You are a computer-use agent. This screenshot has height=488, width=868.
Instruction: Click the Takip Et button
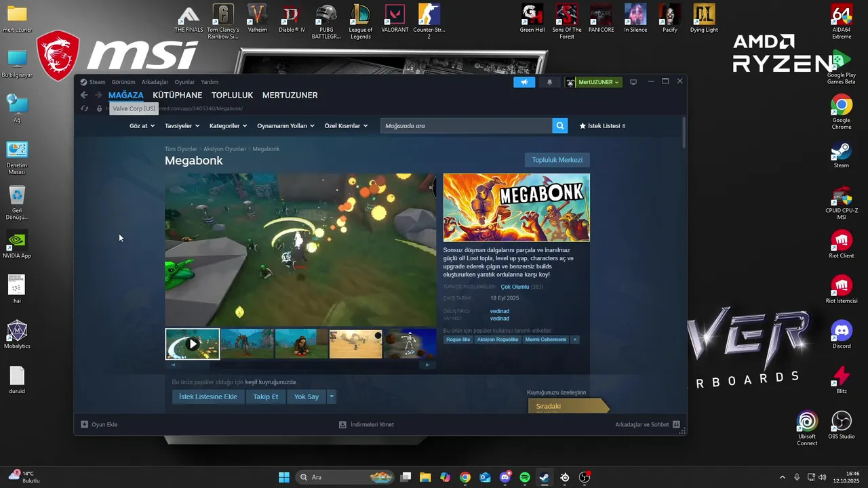(265, 396)
